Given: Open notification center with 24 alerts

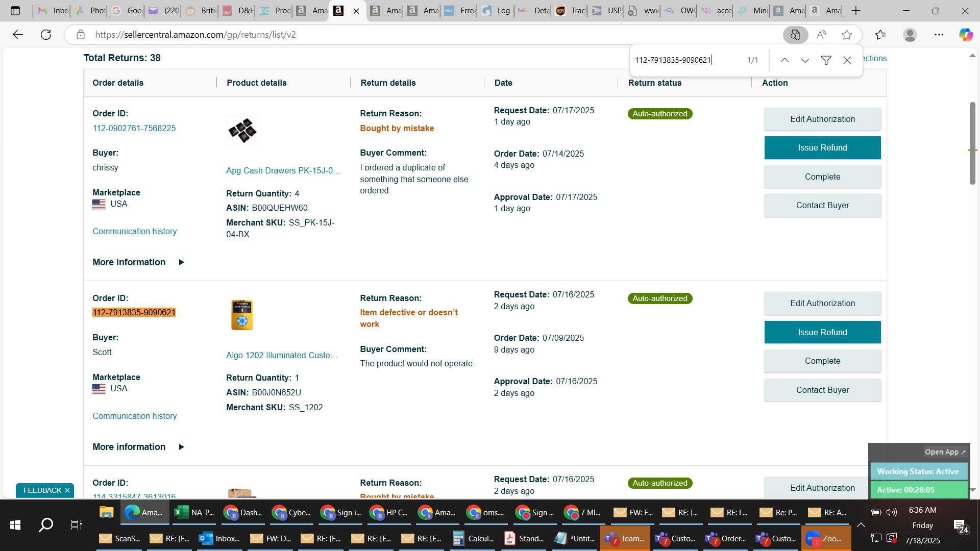Looking at the screenshot, I should click(961, 526).
